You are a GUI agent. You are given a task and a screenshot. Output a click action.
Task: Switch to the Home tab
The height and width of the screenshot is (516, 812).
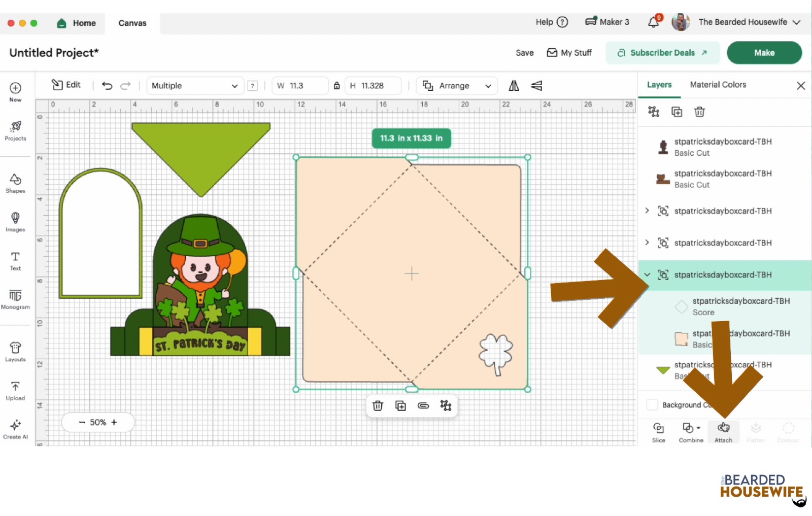click(78, 23)
